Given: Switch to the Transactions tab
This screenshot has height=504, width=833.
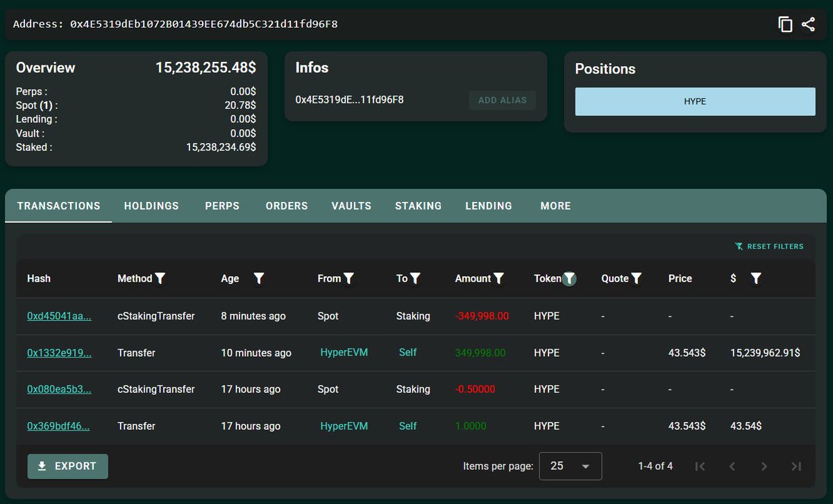Looking at the screenshot, I should 58,206.
